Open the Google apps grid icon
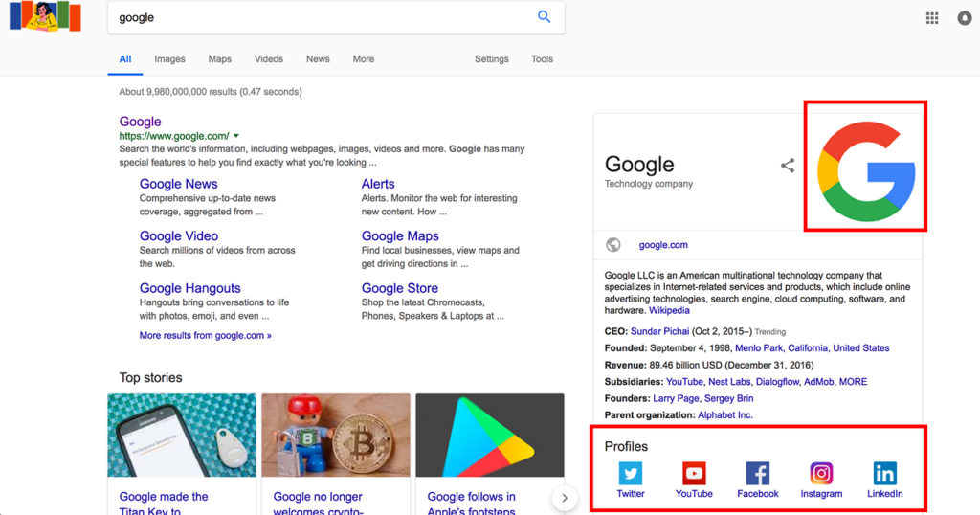980x515 pixels. coord(932,18)
